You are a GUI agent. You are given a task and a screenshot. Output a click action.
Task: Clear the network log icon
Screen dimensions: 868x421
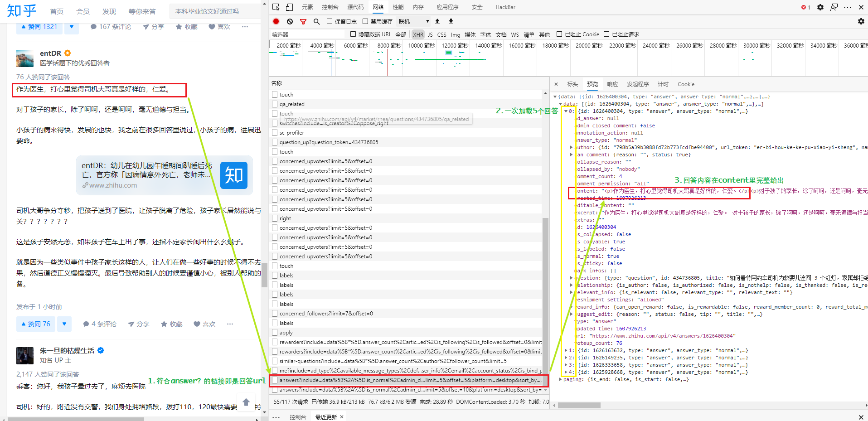[290, 21]
